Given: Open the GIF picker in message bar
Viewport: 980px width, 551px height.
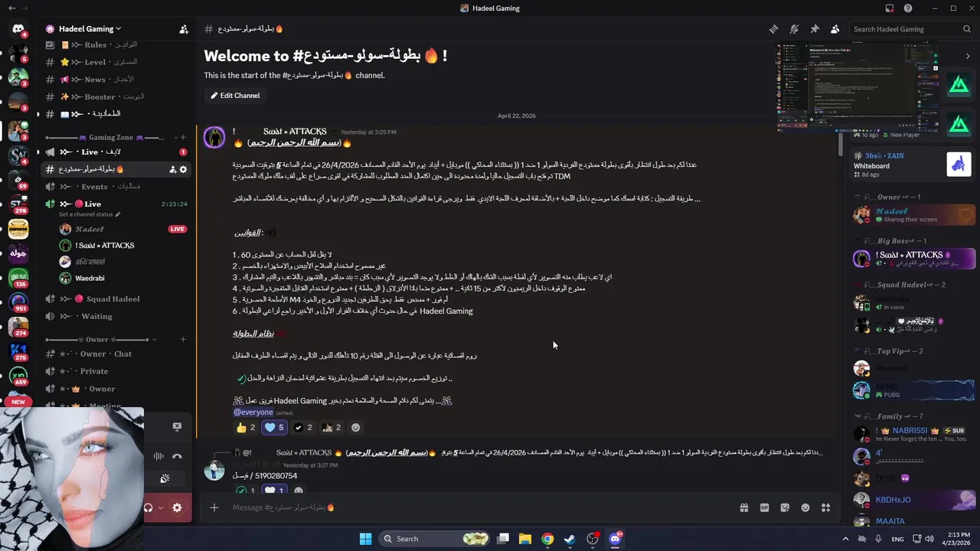Looking at the screenshot, I should coord(764,507).
